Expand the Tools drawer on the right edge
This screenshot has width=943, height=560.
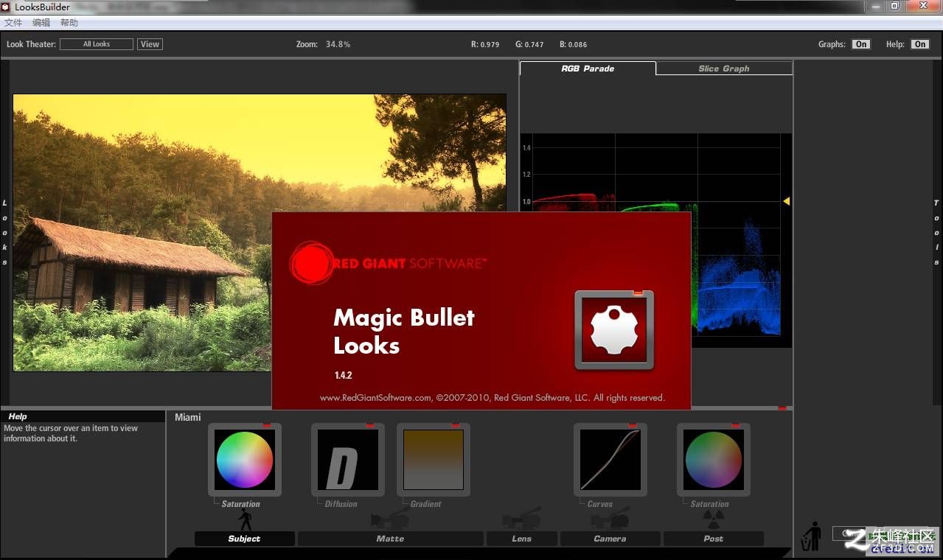pos(937,233)
